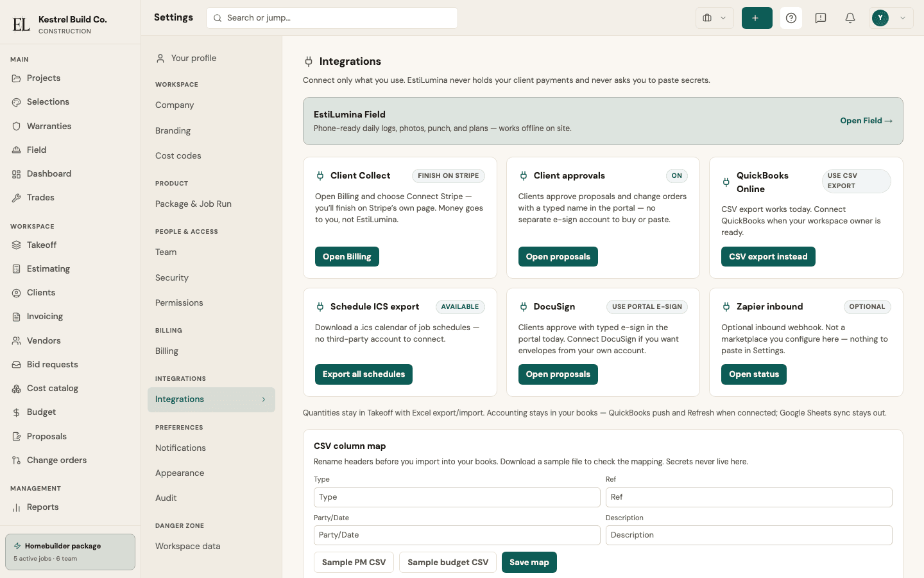Select Package & Job Run settings
Screen dimensions: 924x578
(x=211, y=204)
